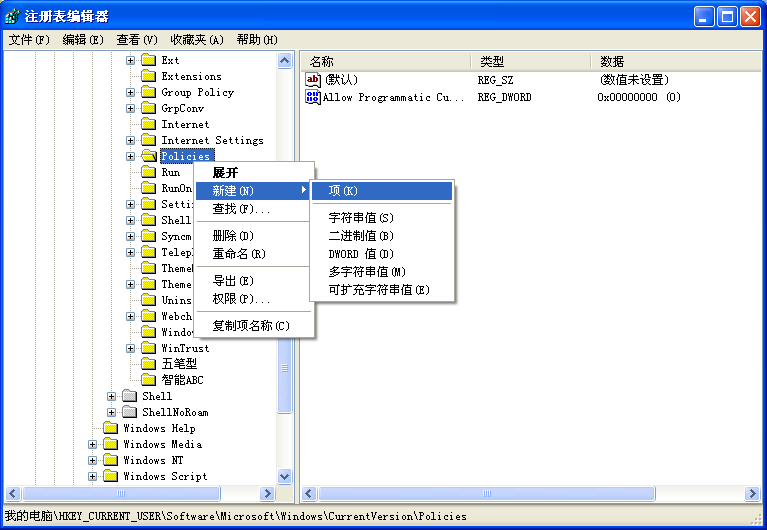Choose 删除(D) in the context menu
The image size is (767, 530).
tap(253, 236)
